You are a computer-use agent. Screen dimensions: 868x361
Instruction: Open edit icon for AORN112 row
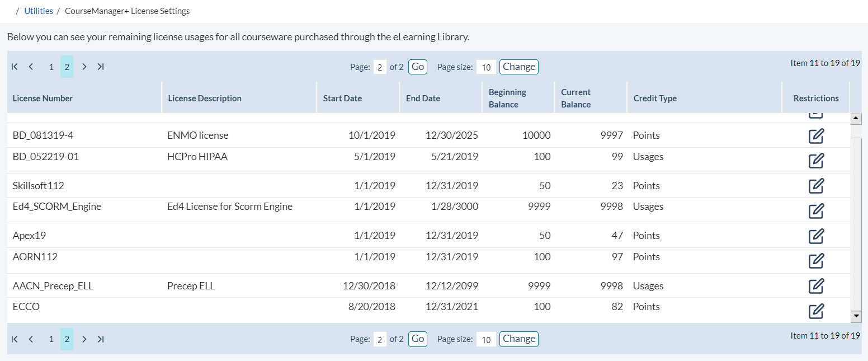click(816, 261)
